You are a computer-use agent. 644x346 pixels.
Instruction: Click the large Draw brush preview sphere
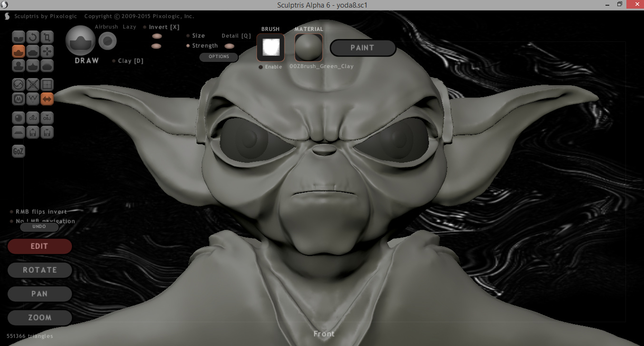click(x=80, y=40)
